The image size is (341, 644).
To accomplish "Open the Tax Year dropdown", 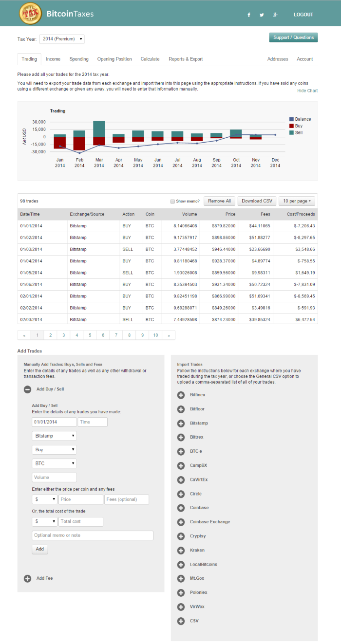I will coord(62,38).
